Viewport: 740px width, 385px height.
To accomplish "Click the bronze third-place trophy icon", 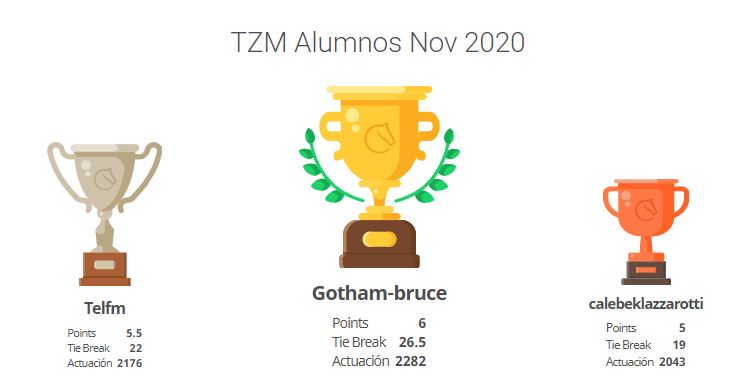I will (646, 232).
